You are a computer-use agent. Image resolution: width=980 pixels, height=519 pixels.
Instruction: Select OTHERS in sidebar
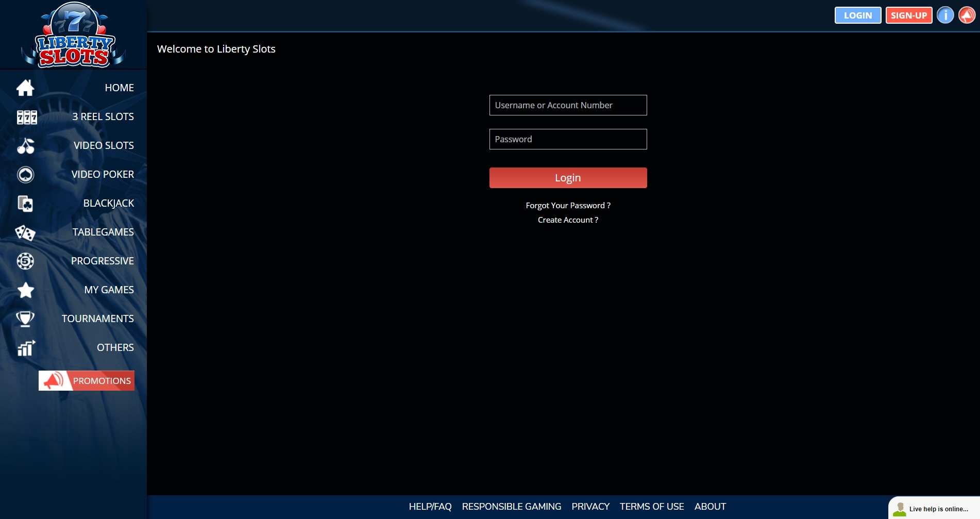click(115, 347)
